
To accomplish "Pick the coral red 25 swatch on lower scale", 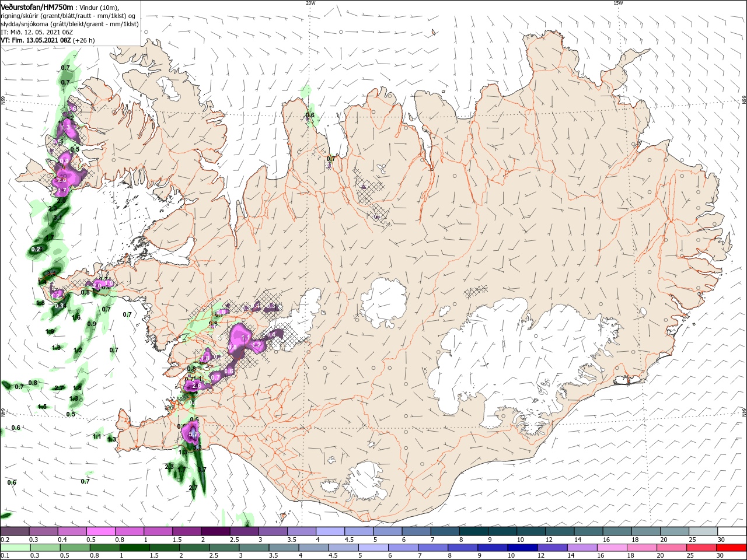I will click(702, 548).
